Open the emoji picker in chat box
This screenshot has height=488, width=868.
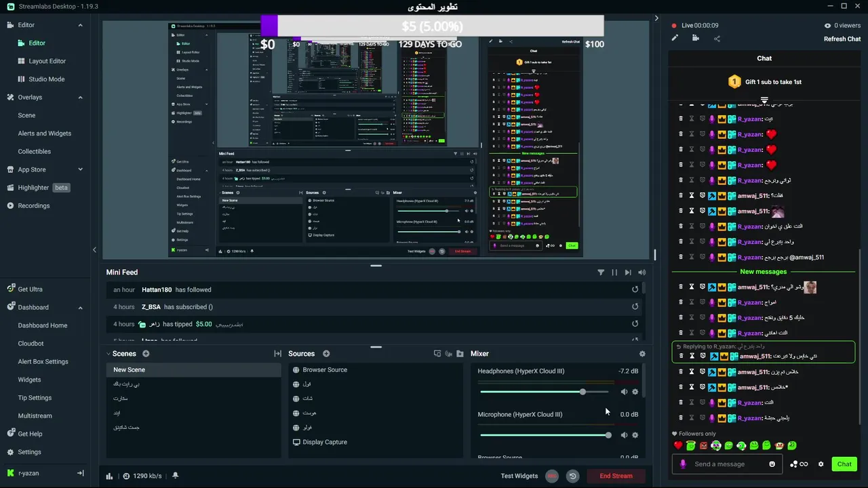click(772, 464)
